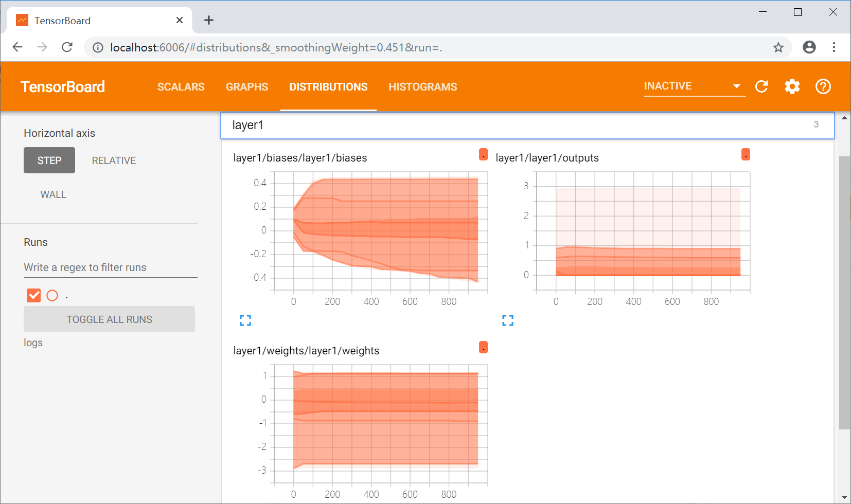
Task: Open the INACTIVE dashboards dropdown
Action: (695, 86)
